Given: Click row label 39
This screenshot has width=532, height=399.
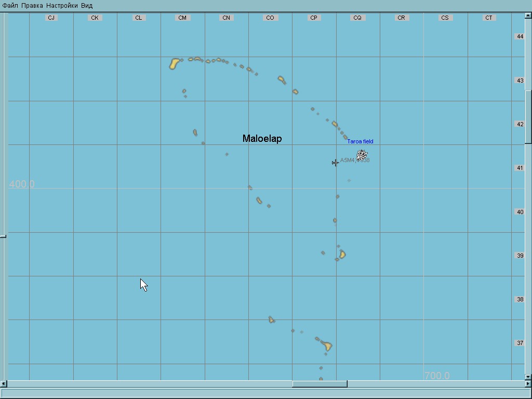Looking at the screenshot, I should pyautogui.click(x=520, y=256).
